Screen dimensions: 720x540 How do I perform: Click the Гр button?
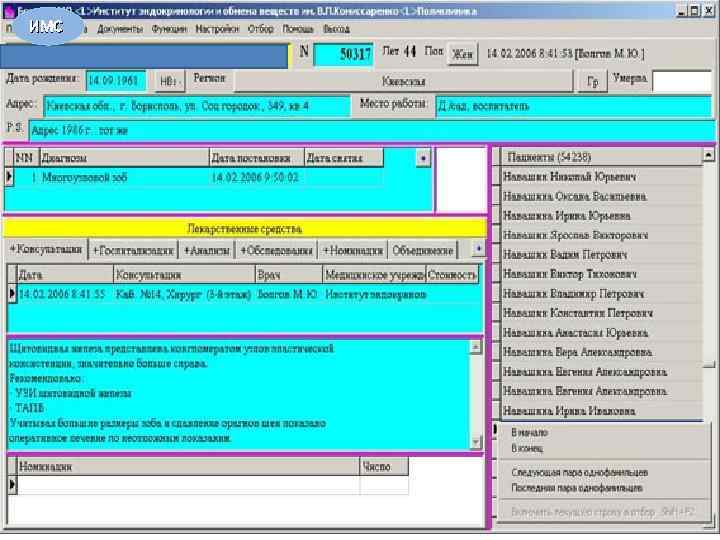coord(592,82)
